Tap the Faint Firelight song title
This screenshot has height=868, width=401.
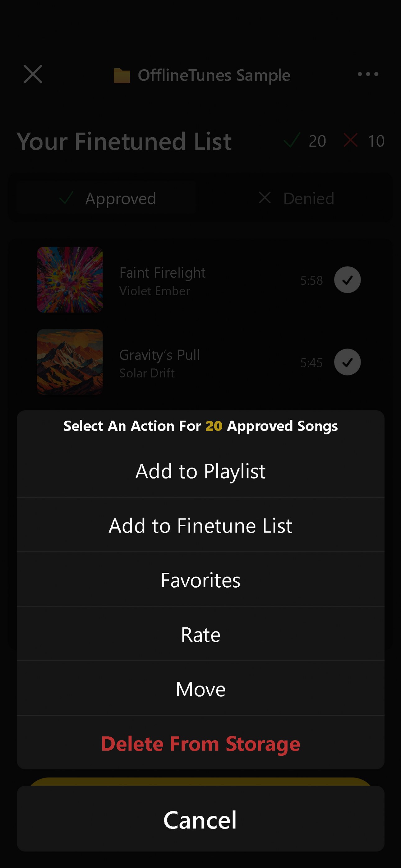[x=163, y=273]
